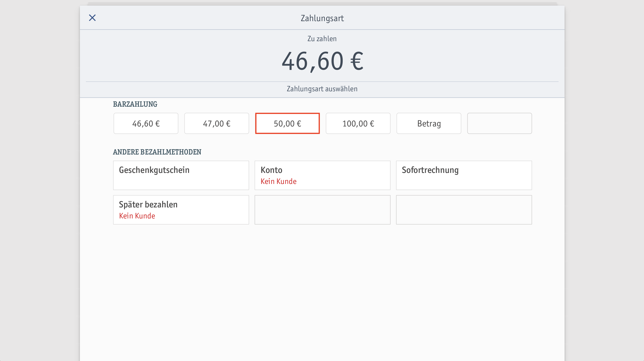This screenshot has height=361, width=644.
Task: Close the Zahlungsart dialog with the X
Action: (92, 18)
